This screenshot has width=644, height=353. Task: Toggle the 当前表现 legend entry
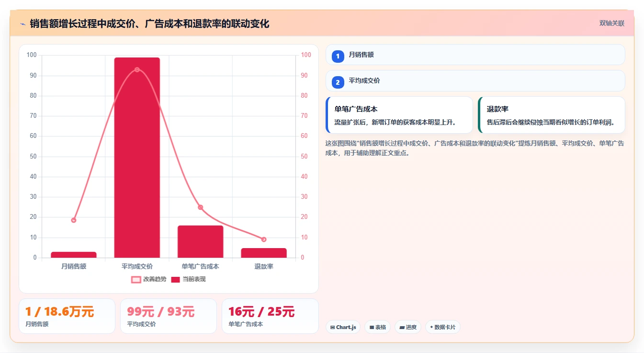tap(188, 279)
